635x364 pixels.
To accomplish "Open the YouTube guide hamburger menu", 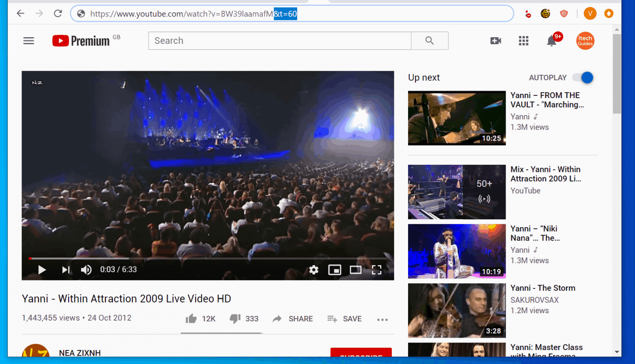I will click(29, 40).
